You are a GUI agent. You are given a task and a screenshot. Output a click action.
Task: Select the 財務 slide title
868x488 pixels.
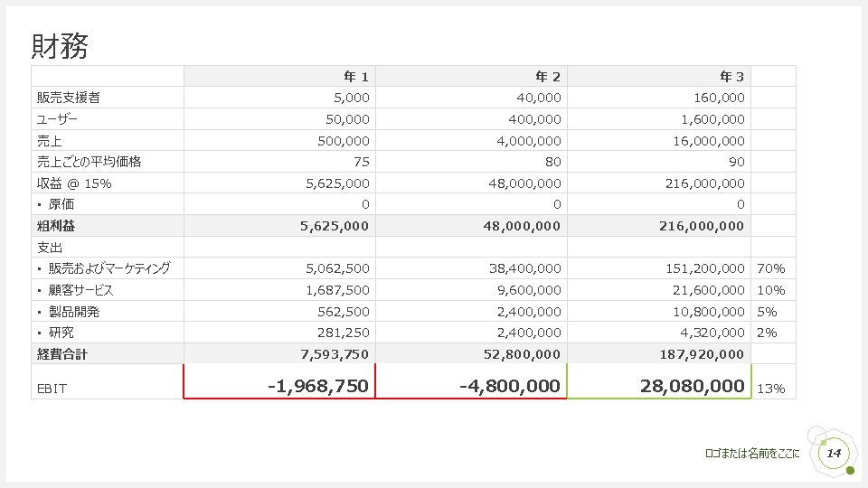60,45
